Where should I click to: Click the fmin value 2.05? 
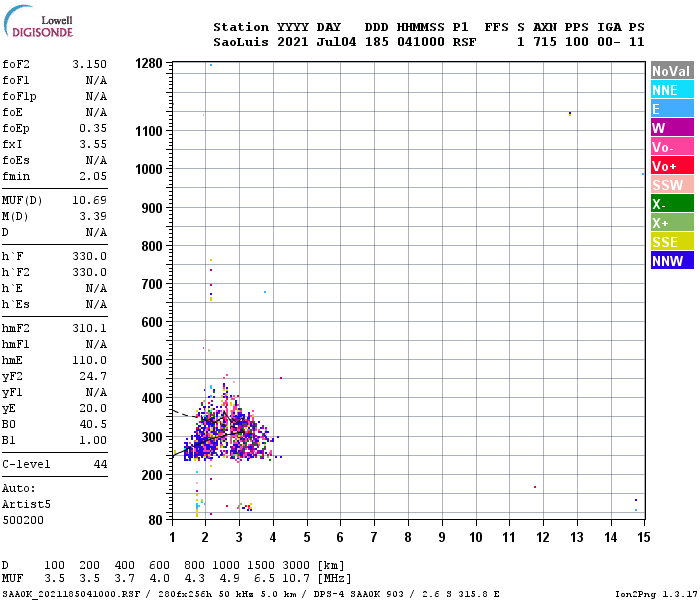[x=93, y=176]
